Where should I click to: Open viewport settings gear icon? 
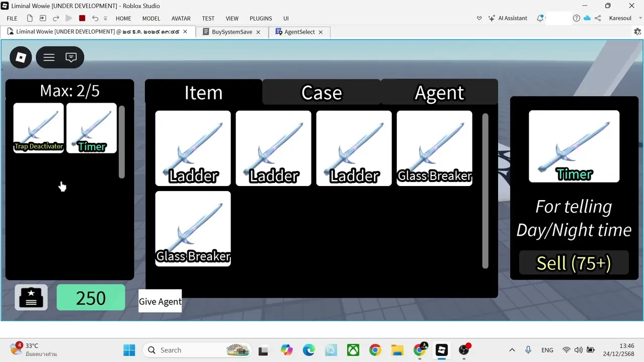pyautogui.click(x=637, y=32)
